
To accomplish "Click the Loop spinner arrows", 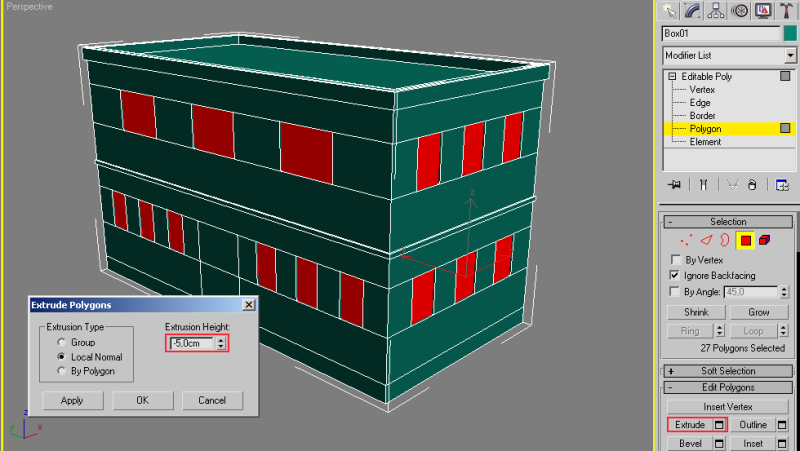I will tap(784, 331).
